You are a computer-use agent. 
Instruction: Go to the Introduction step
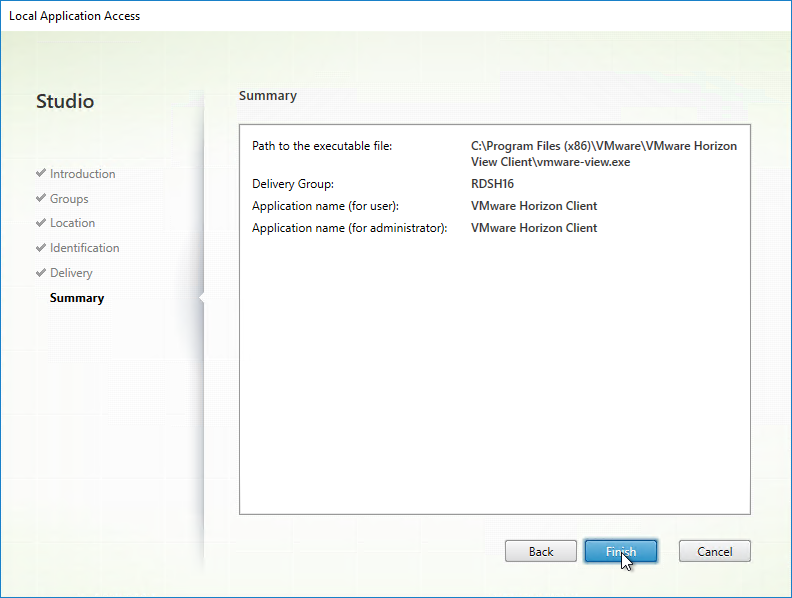(x=82, y=174)
